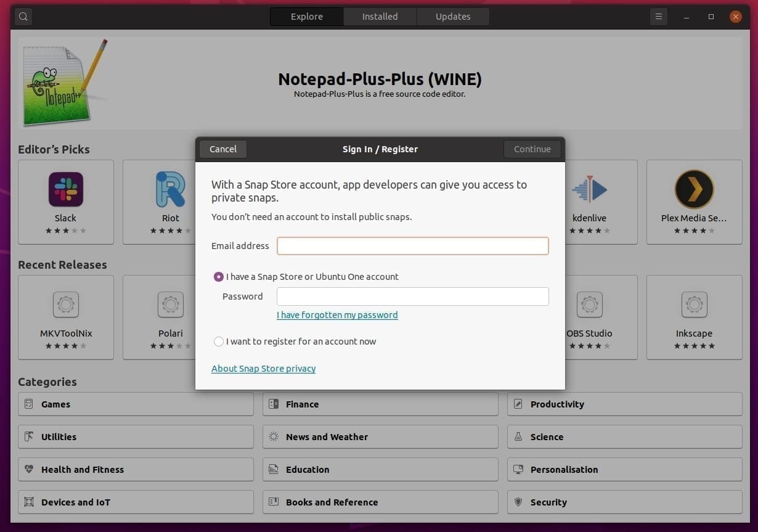Viewport: 758px width, 532px height.
Task: Open the Education category button
Action: (x=380, y=470)
